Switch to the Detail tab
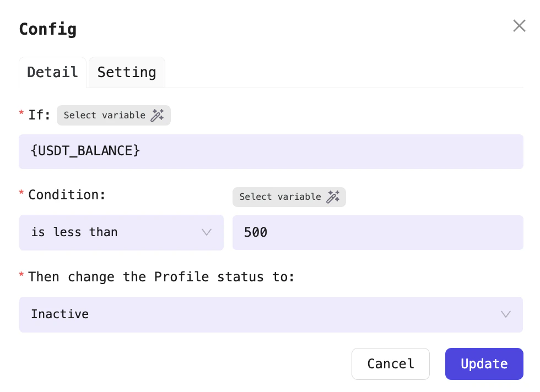Image resolution: width=540 pixels, height=392 pixels. point(52,72)
